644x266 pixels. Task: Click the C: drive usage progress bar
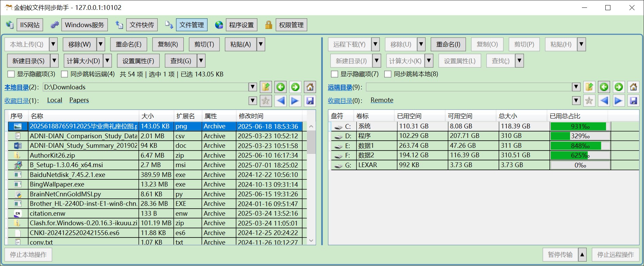coord(580,126)
